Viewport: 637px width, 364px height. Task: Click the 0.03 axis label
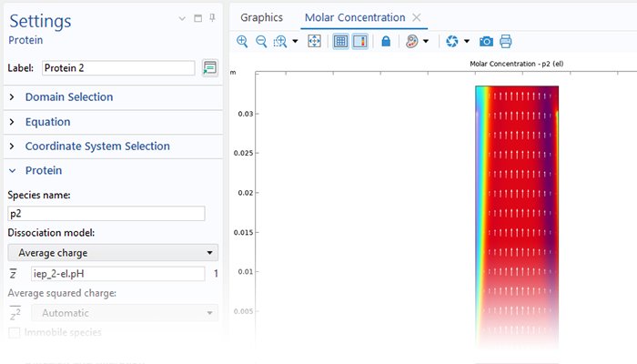coord(246,114)
